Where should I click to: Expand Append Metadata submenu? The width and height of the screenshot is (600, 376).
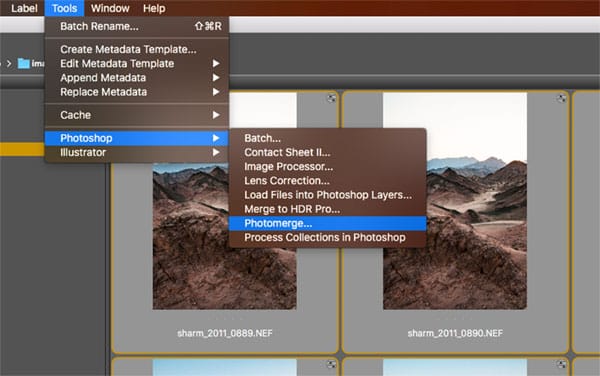(x=137, y=78)
